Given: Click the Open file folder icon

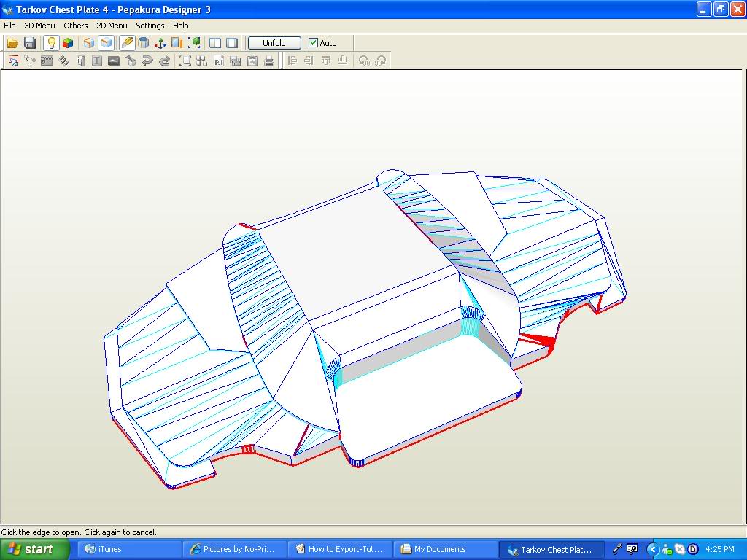Looking at the screenshot, I should [12, 43].
